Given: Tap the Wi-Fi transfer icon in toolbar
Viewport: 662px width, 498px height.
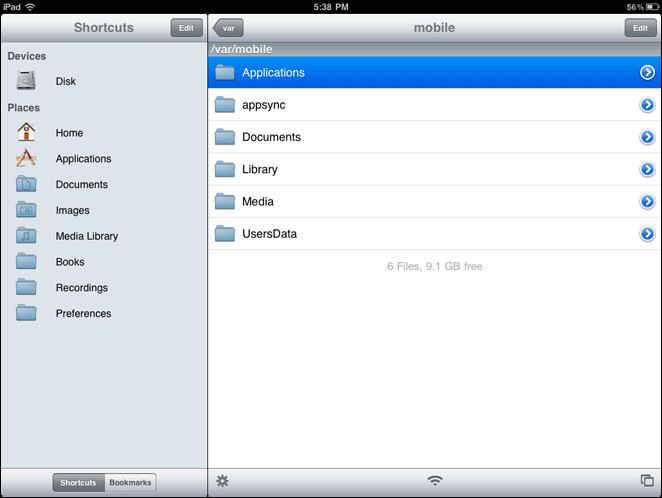Looking at the screenshot, I should (x=435, y=480).
